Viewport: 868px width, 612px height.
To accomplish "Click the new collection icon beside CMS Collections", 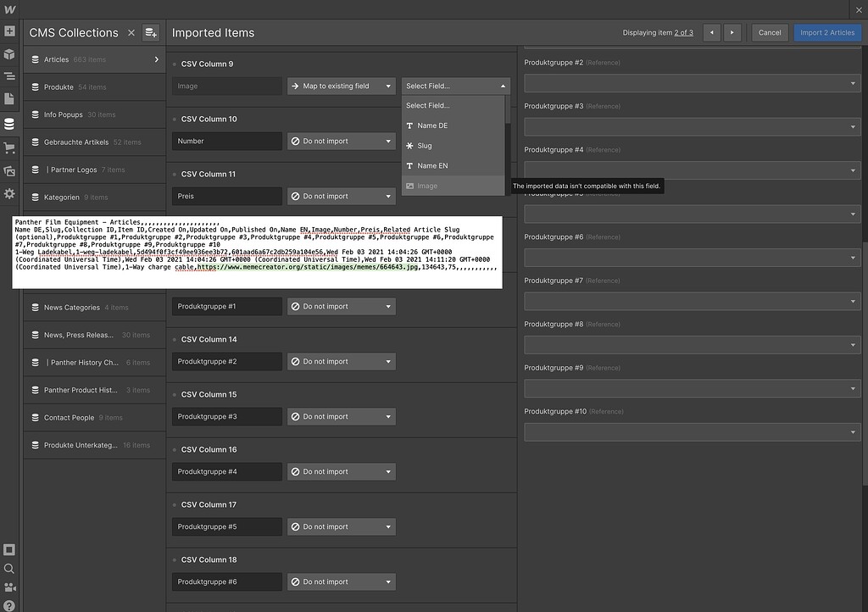I will [151, 32].
